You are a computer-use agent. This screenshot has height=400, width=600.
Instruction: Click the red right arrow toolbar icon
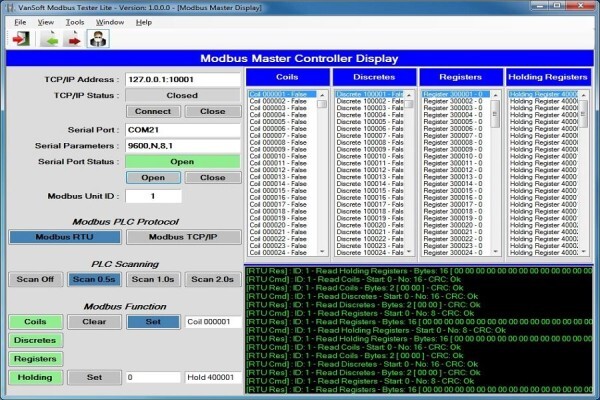click(x=73, y=39)
